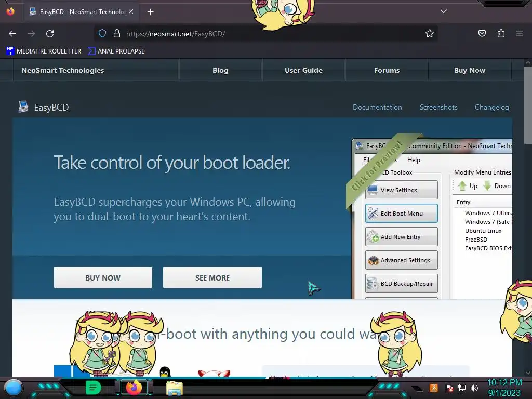Open the extensions puzzle icon
Viewport: 532px width, 399px height.
tap(501, 33)
